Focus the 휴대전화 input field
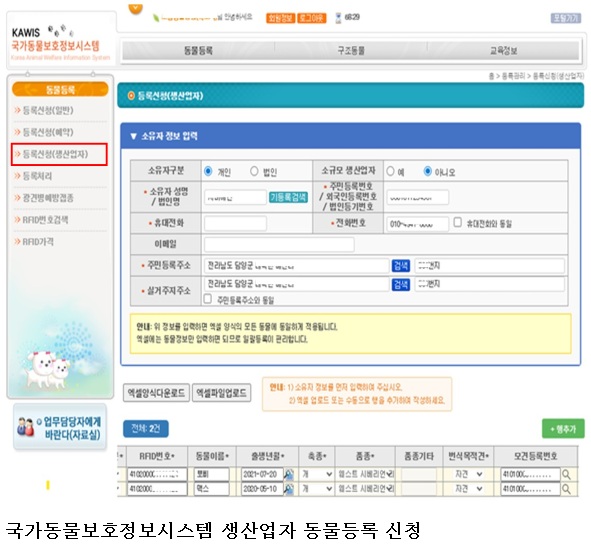 235,224
